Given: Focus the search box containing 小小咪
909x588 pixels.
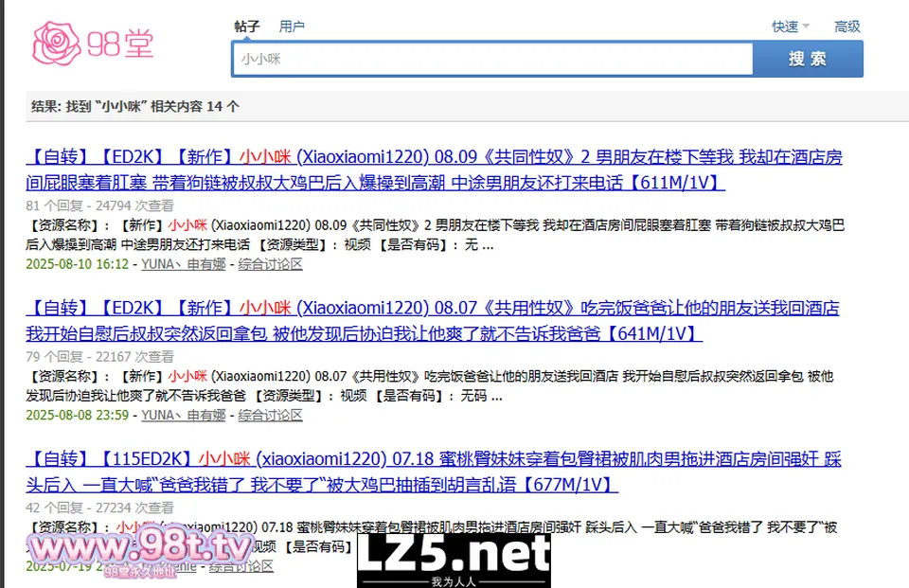Looking at the screenshot, I should coord(492,59).
